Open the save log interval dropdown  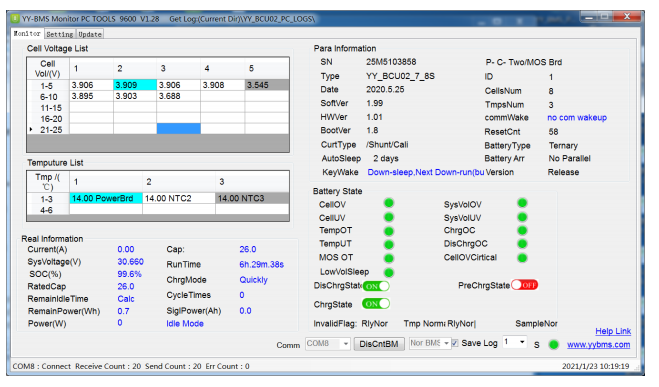coord(515,342)
